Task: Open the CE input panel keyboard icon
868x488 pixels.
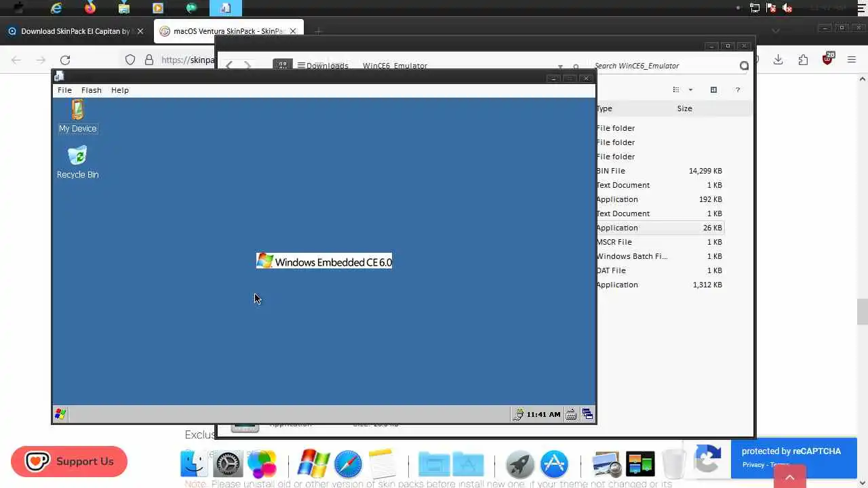Action: point(571,414)
